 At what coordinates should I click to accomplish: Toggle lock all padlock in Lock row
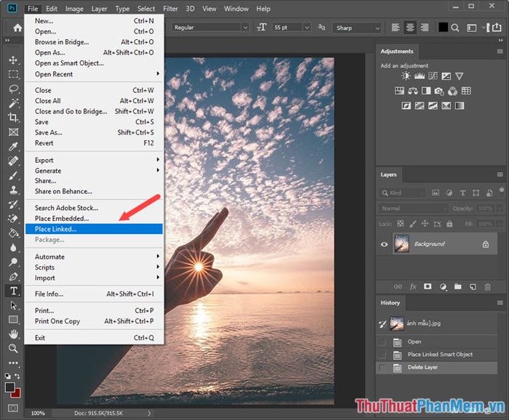449,224
